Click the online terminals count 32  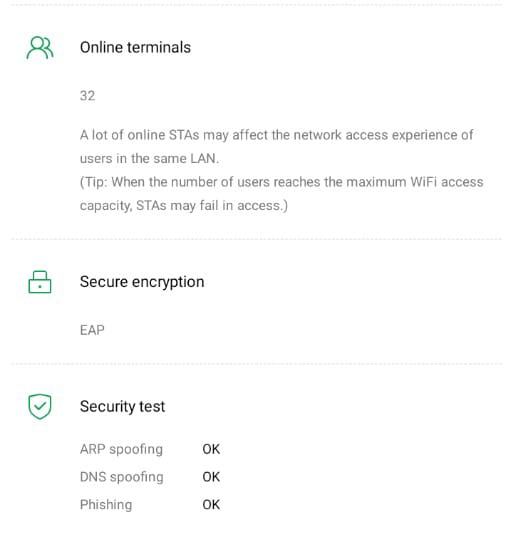pyautogui.click(x=87, y=96)
